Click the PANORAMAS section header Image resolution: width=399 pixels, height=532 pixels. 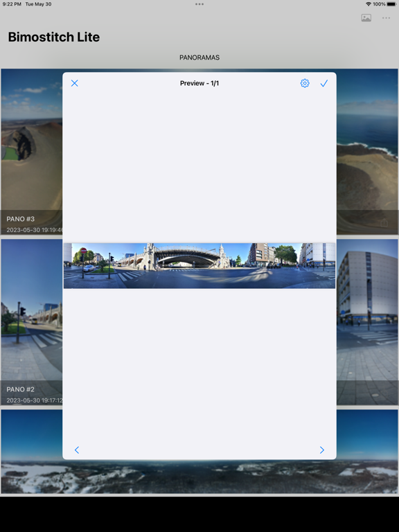click(199, 57)
